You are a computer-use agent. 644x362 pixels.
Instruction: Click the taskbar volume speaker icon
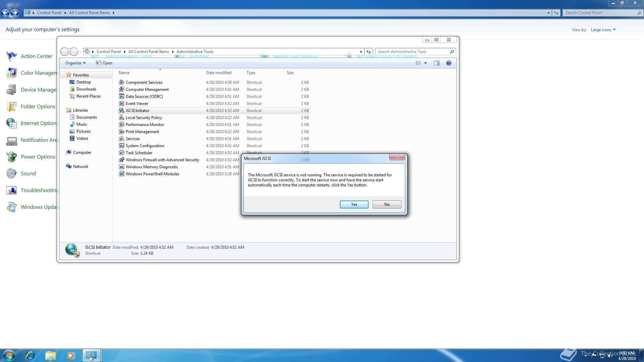click(x=610, y=356)
